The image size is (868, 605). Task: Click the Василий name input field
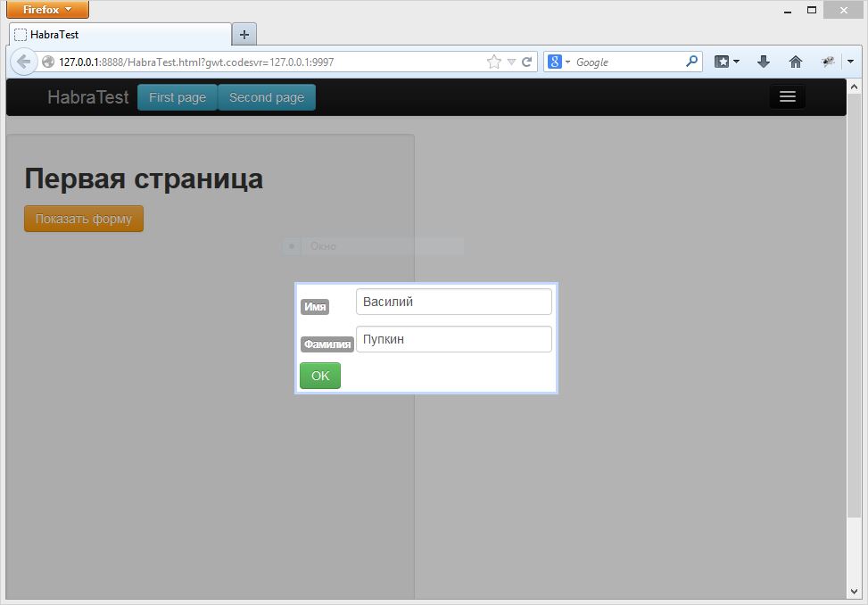[453, 302]
